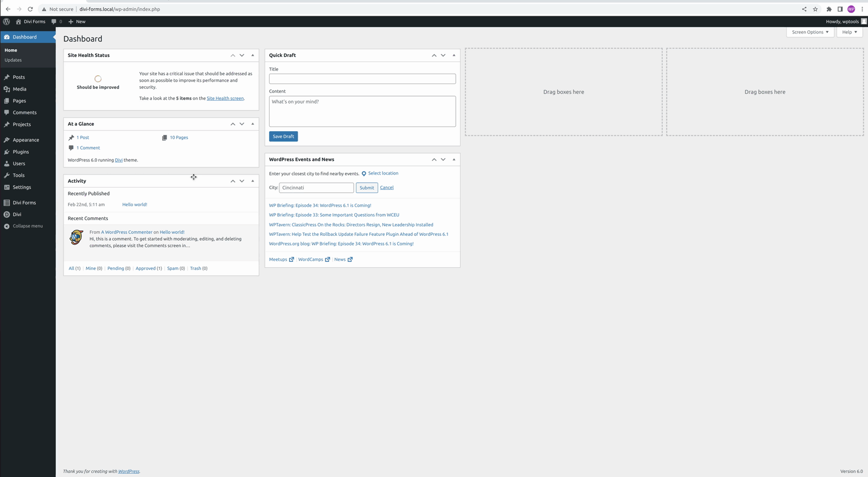Expand the Screen Options dropdown
The height and width of the screenshot is (477, 868).
pos(810,32)
